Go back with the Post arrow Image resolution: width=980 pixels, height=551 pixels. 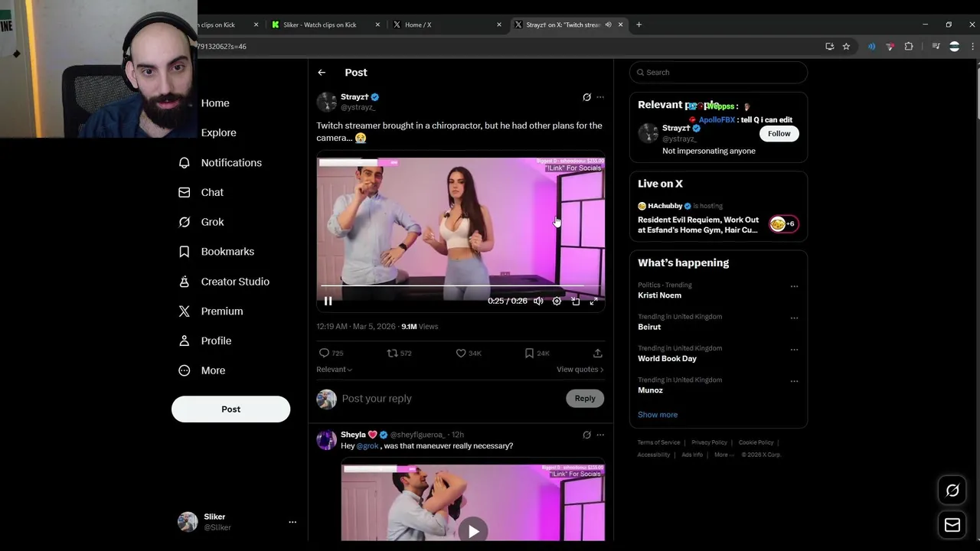pos(322,73)
